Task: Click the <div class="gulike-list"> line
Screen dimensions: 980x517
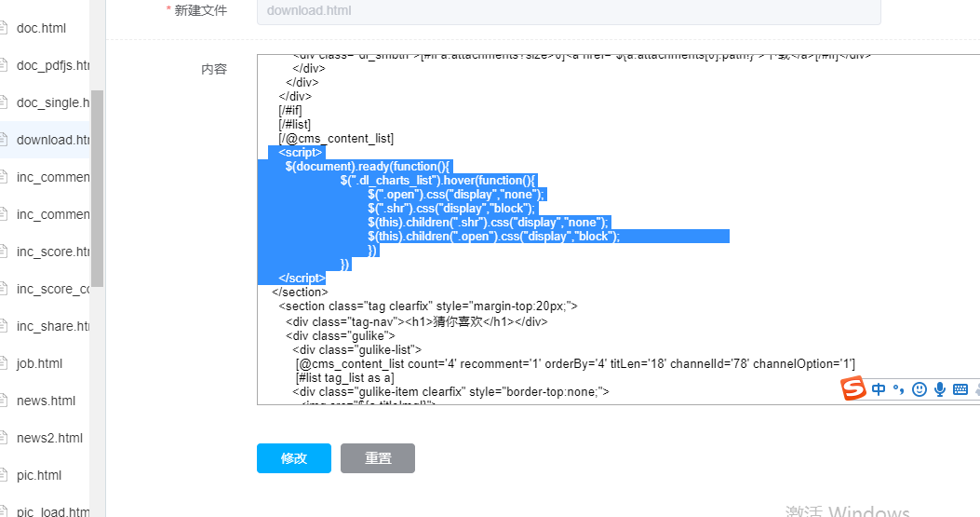Action: [x=356, y=350]
